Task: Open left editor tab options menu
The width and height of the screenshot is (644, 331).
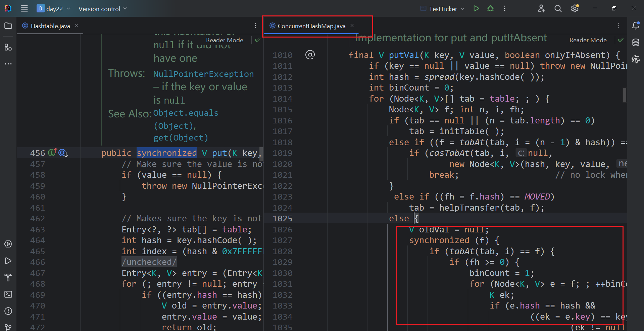Action: click(256, 25)
